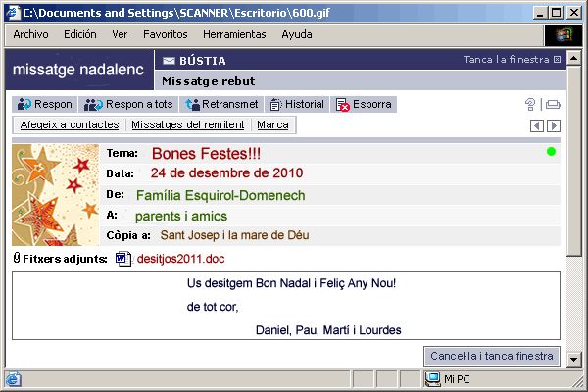The width and height of the screenshot is (588, 392).
Task: Click the Retransmet arrows icon
Action: click(192, 105)
